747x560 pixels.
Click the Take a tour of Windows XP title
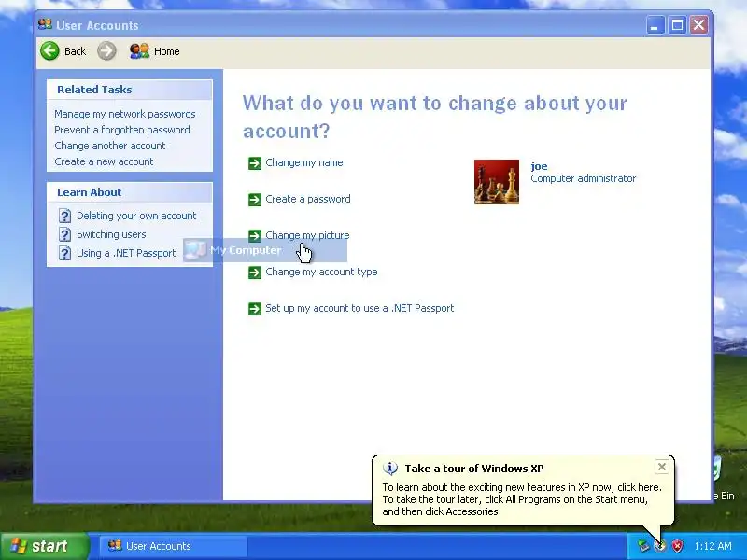[x=474, y=469]
